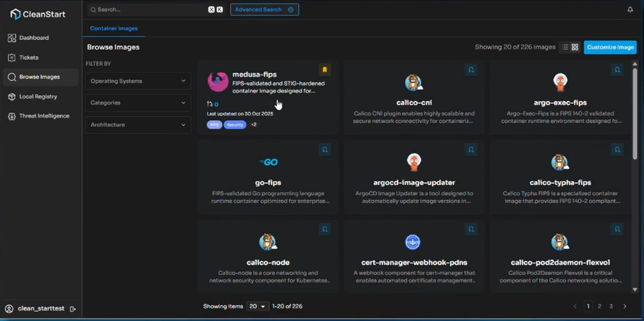
Task: Click the log out icon beside clean_starttest
Action: (73, 309)
